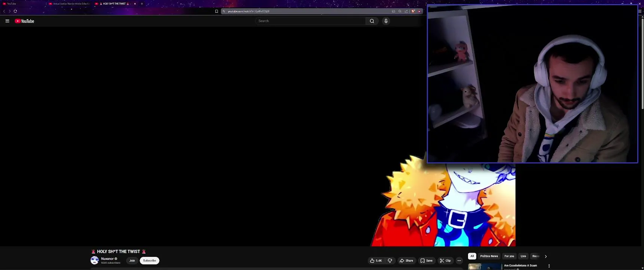This screenshot has height=270, width=644.
Task: Go back with the browser back arrow
Action: pos(4,11)
